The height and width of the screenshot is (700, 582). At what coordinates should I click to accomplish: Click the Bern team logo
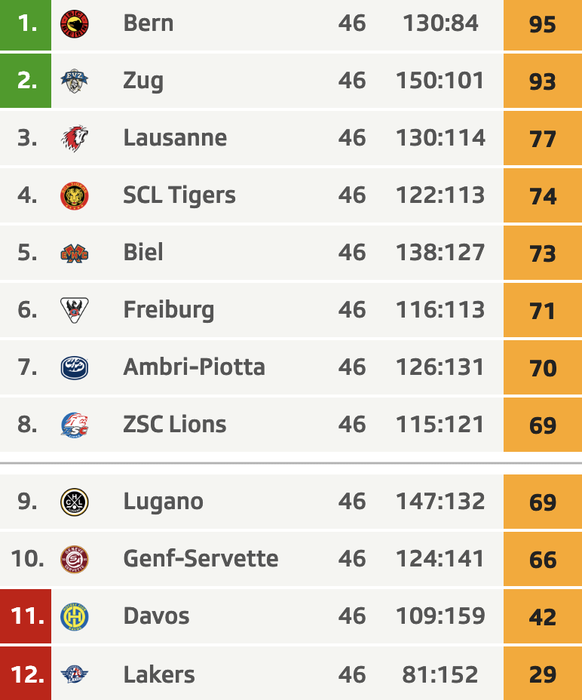coord(74,24)
